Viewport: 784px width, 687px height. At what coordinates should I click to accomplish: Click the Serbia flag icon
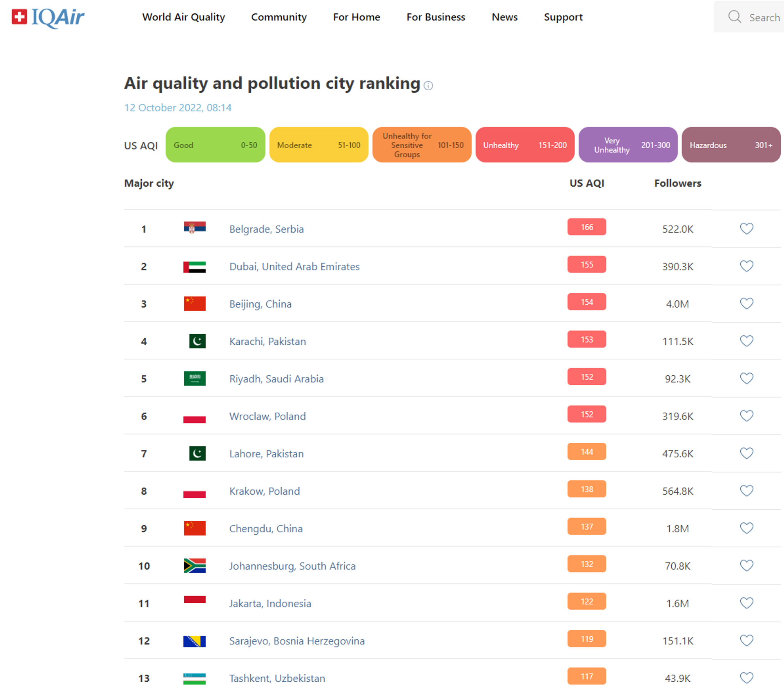[194, 227]
